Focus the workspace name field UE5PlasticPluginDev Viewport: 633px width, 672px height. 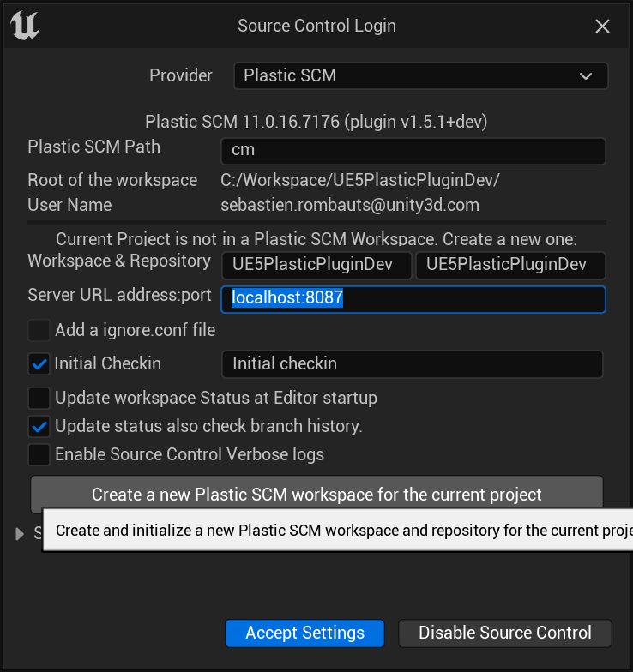[316, 266]
